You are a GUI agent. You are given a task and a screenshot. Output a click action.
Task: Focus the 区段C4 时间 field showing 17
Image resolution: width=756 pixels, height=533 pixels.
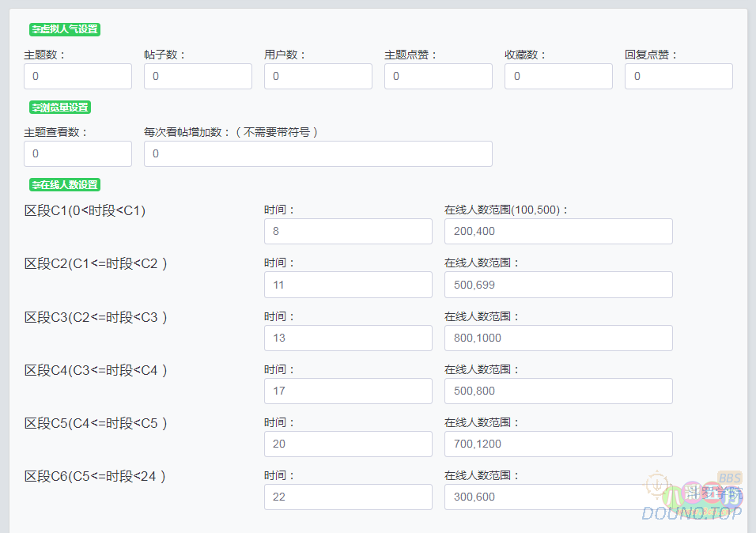tap(348, 391)
